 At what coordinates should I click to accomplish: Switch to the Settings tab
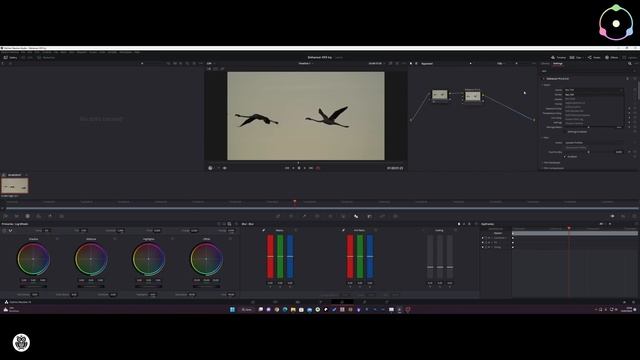558,63
